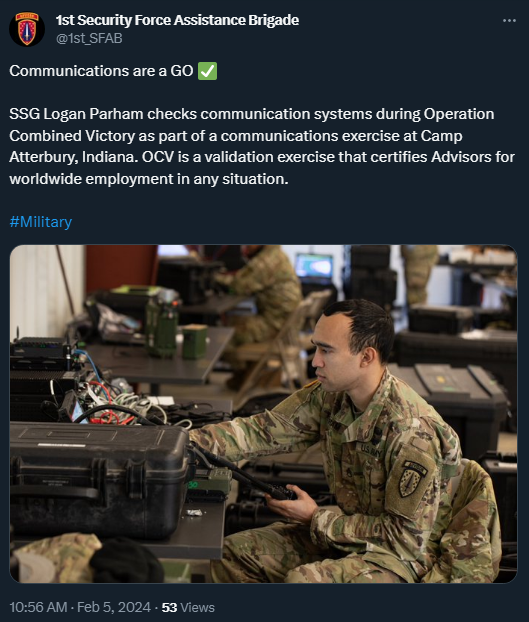Click the green check mark emoji

tap(207, 71)
